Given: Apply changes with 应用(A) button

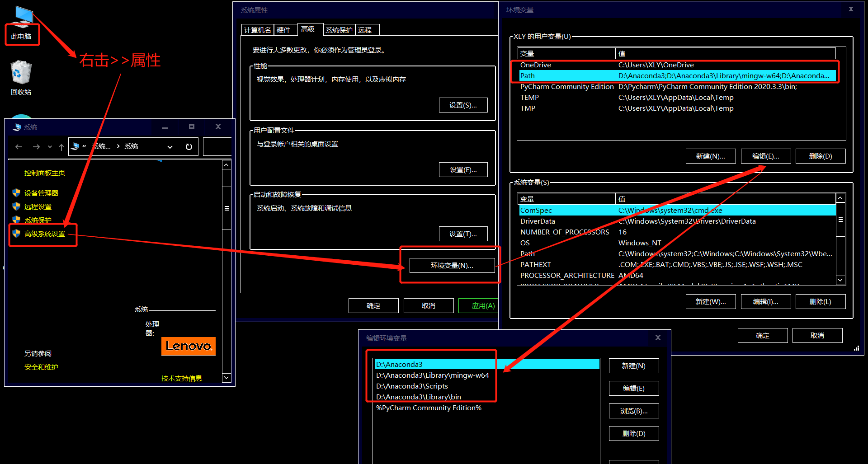Looking at the screenshot, I should coord(479,306).
